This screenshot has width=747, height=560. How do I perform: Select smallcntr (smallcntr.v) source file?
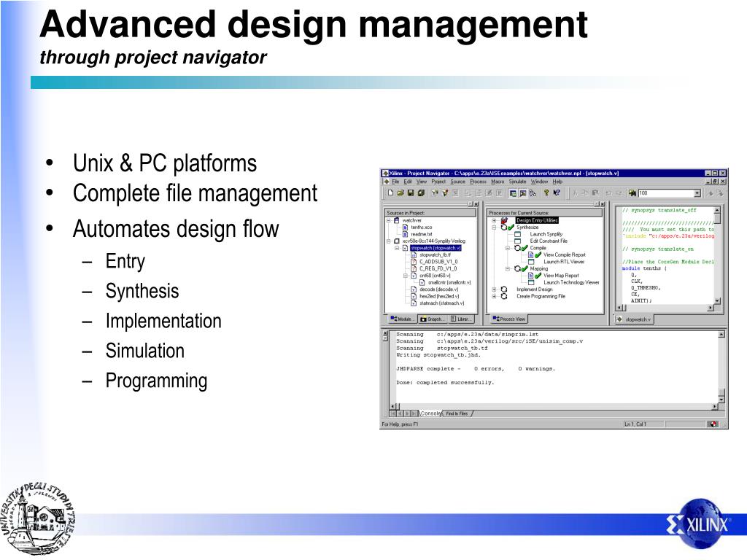(449, 282)
